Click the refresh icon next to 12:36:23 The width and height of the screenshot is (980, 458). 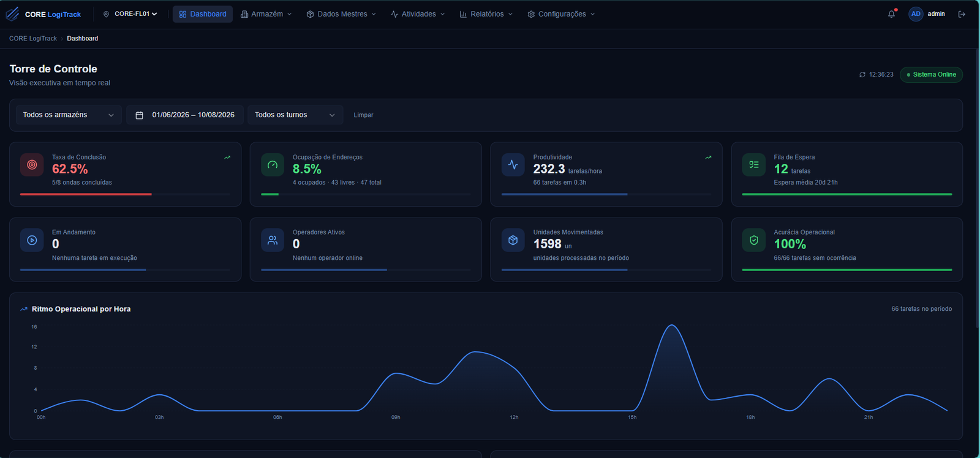pyautogui.click(x=862, y=75)
